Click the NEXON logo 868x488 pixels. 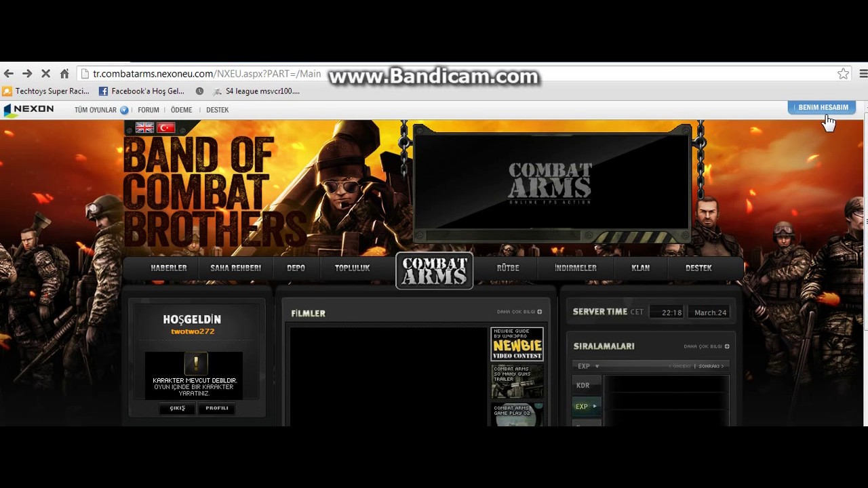click(28, 110)
